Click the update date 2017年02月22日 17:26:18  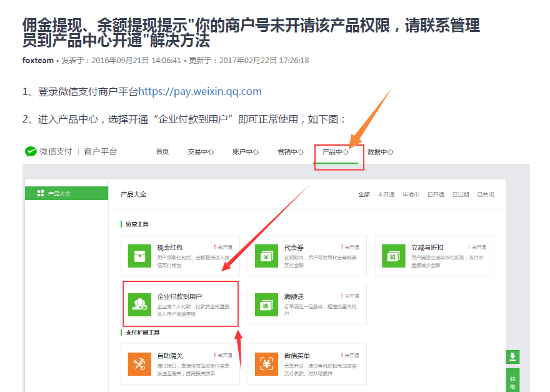coord(264,61)
